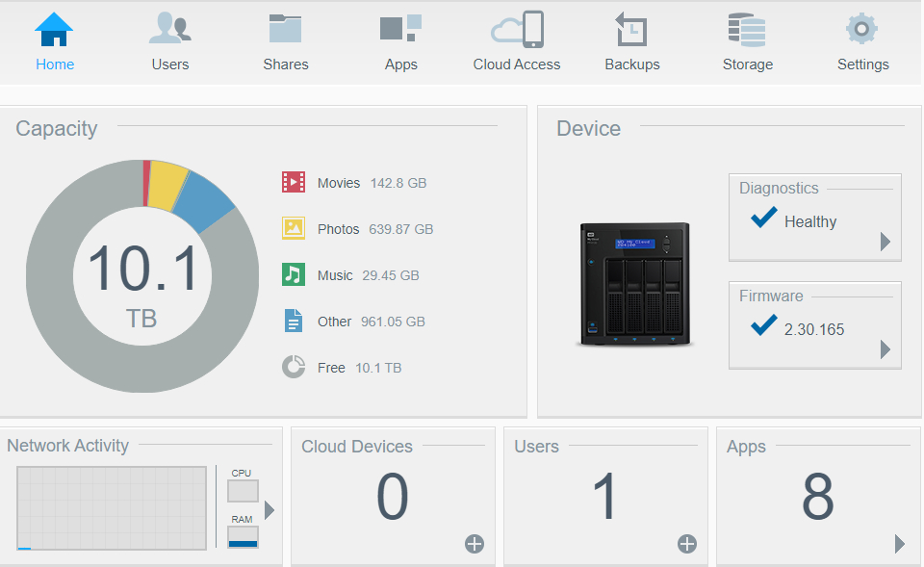Click the yellow Photos picture icon

pos(294,228)
